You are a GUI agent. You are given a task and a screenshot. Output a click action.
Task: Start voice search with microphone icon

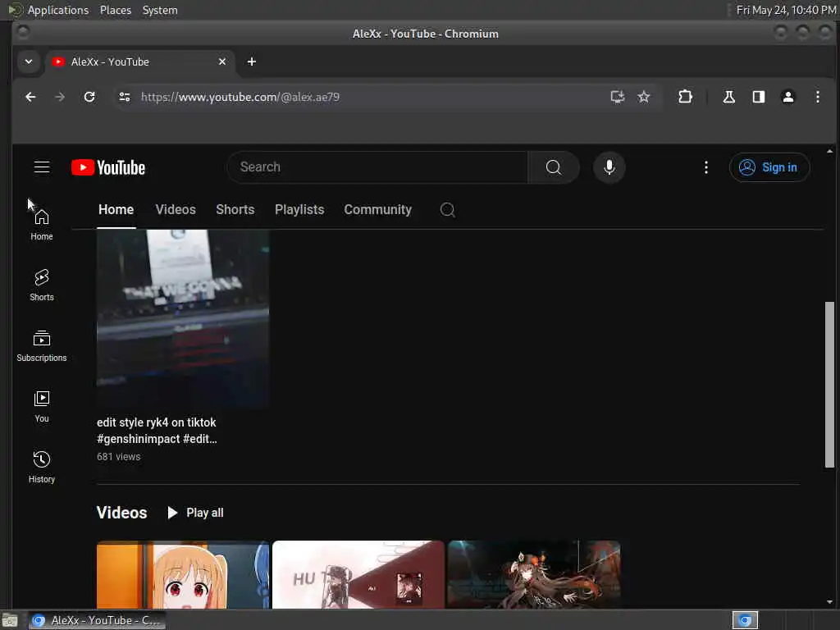click(x=609, y=167)
